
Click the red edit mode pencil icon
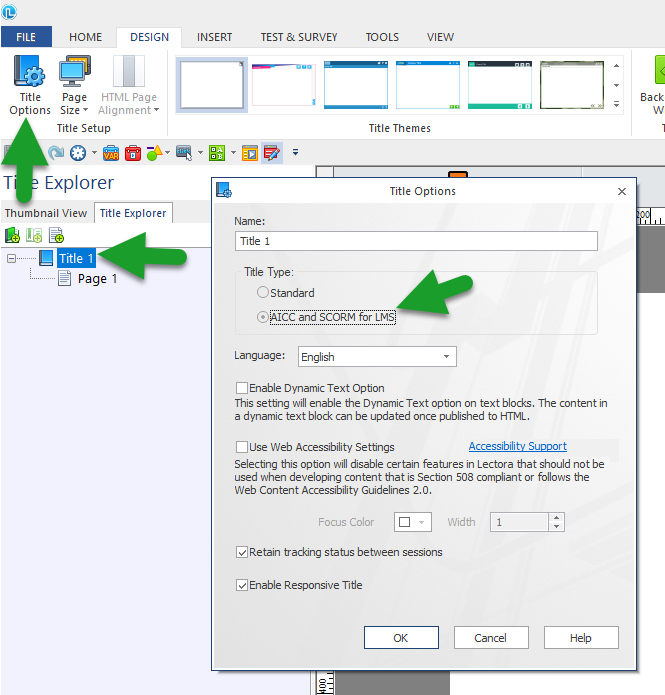(272, 153)
